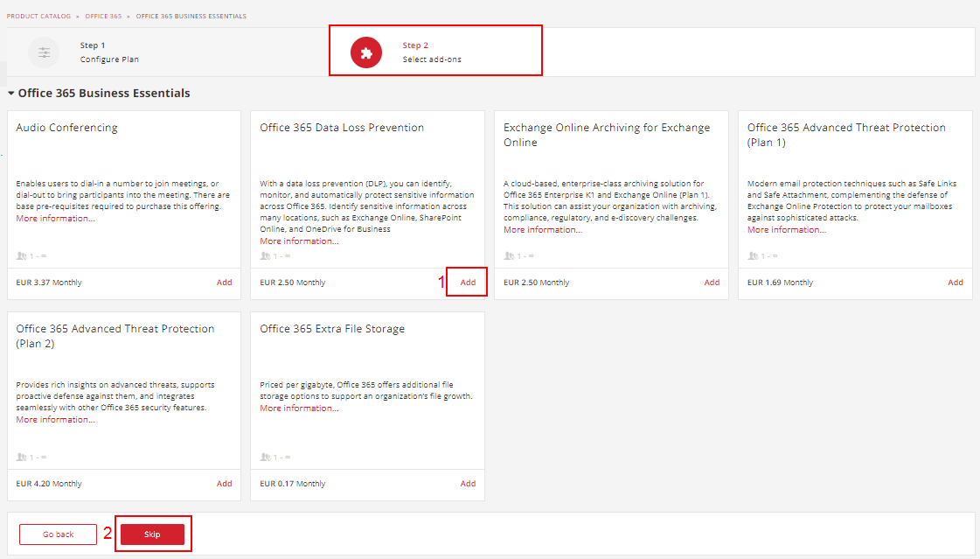Click the Go back button
The width and height of the screenshot is (980, 559).
pyautogui.click(x=58, y=535)
